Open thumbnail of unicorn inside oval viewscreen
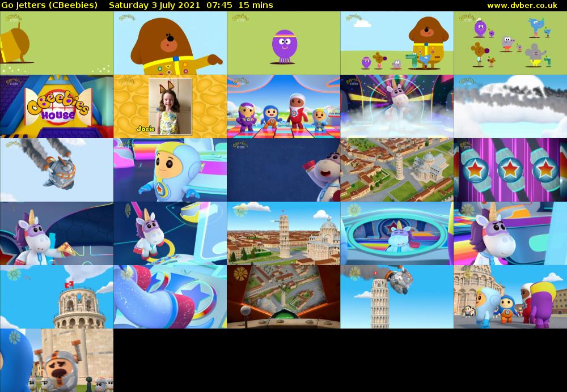 397,233
